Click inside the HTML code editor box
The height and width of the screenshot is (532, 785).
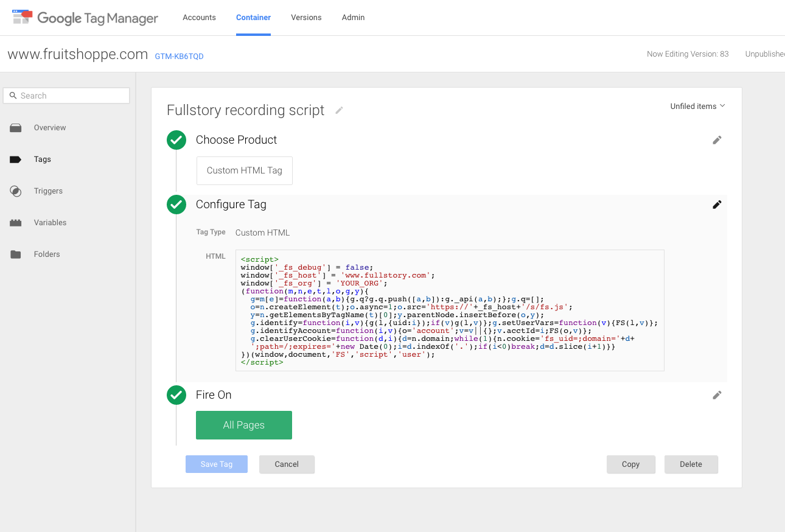point(450,310)
